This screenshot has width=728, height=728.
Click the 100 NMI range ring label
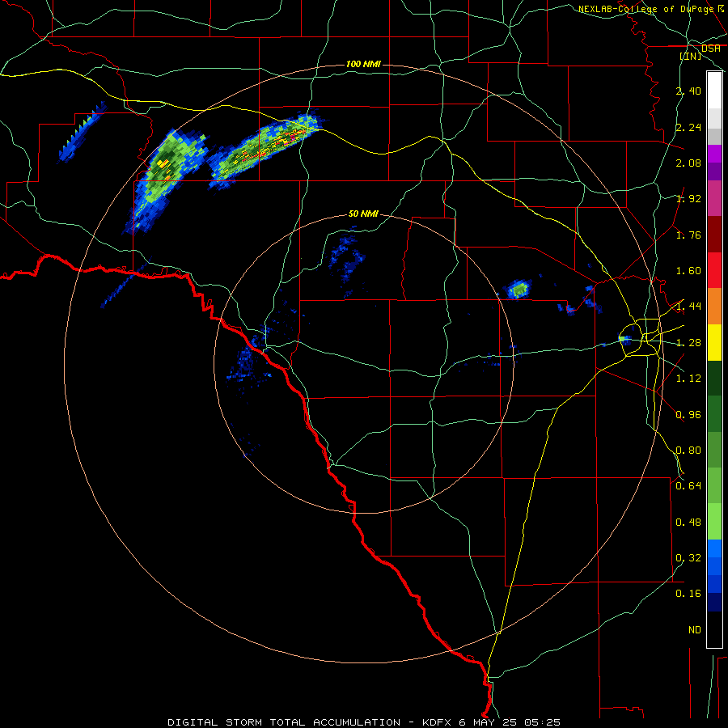coord(363,64)
